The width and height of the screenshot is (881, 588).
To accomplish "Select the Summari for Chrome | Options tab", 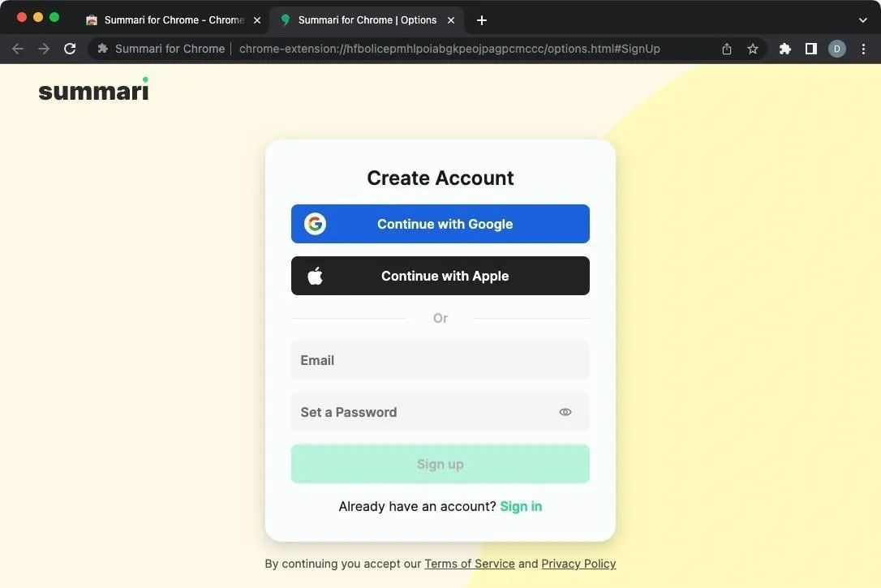I will tap(367, 20).
